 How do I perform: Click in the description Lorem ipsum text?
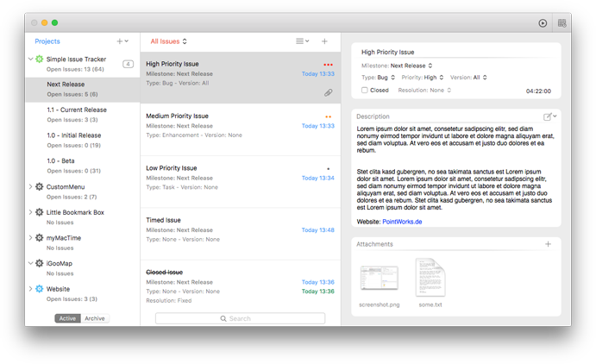455,168
